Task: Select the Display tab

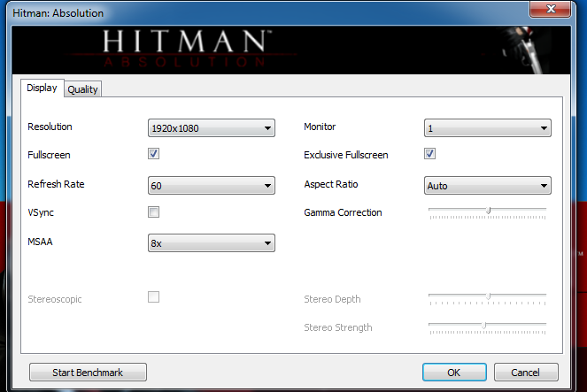Action: point(42,88)
